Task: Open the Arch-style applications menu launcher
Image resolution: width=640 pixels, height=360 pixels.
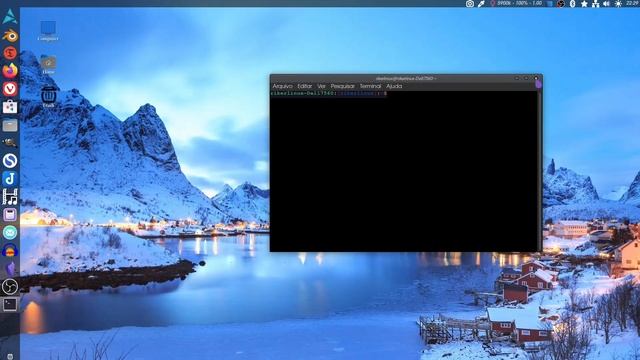Action: (10, 17)
